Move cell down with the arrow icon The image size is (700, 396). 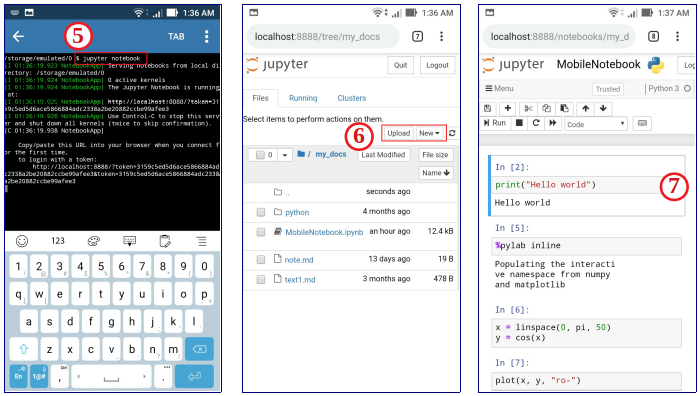[603, 108]
